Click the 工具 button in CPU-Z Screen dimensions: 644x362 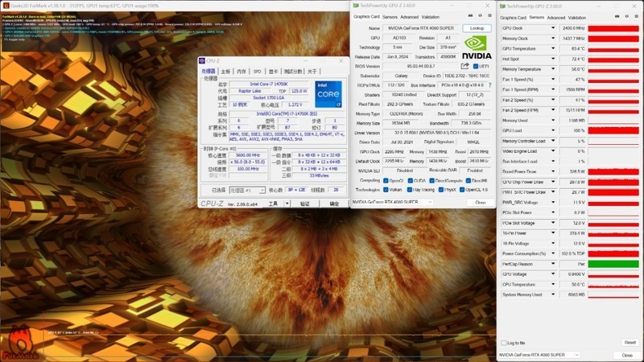(273, 204)
